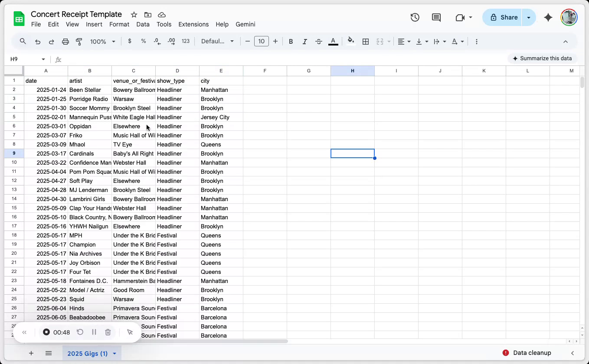
Task: Add a new sheet with plus icon
Action: [x=31, y=353]
